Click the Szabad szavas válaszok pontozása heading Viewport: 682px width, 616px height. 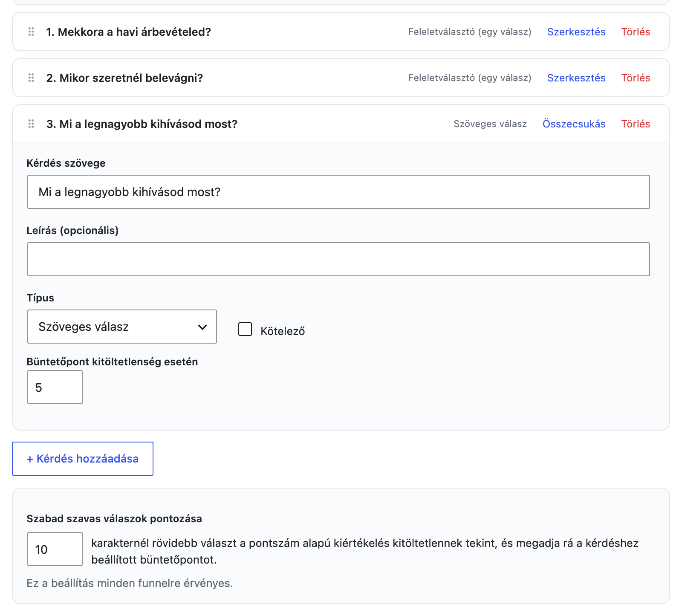tap(114, 519)
